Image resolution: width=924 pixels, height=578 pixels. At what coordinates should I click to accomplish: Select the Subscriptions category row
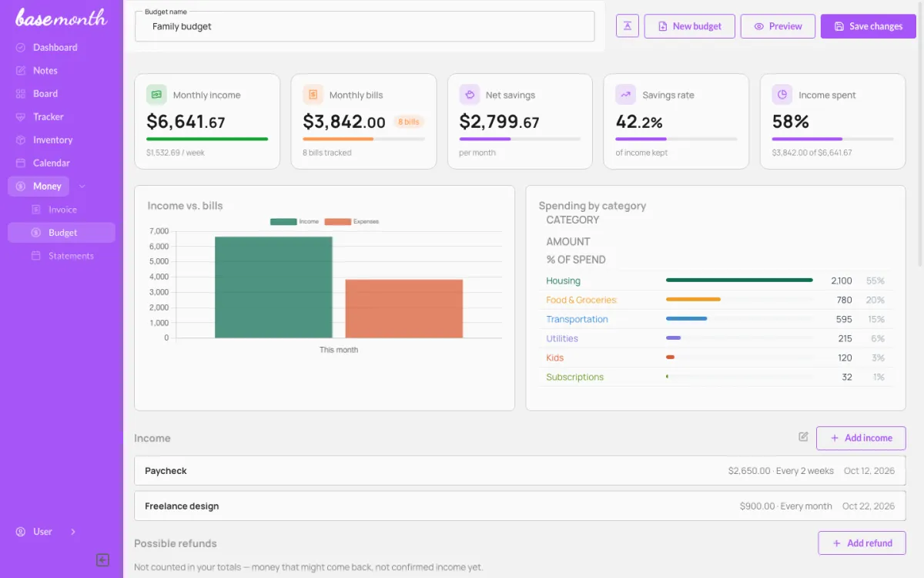715,377
